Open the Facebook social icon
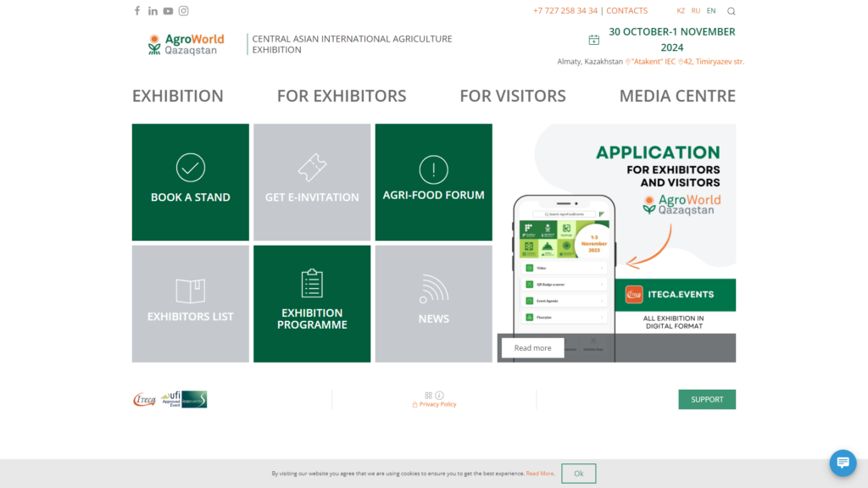The height and width of the screenshot is (488, 868). pos(137,10)
